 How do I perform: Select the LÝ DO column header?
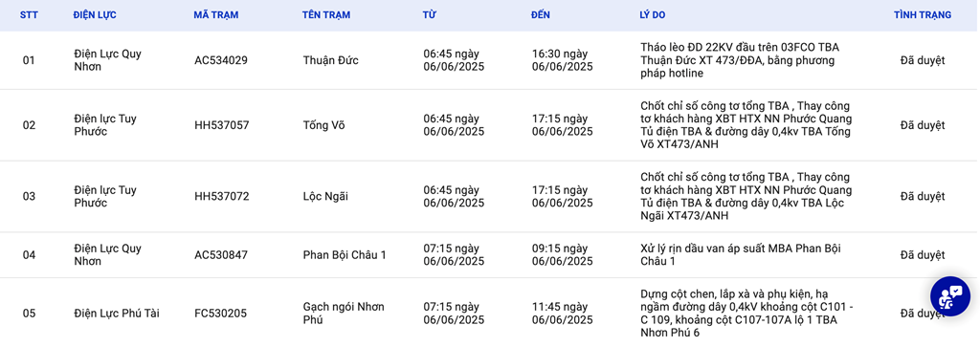(653, 15)
